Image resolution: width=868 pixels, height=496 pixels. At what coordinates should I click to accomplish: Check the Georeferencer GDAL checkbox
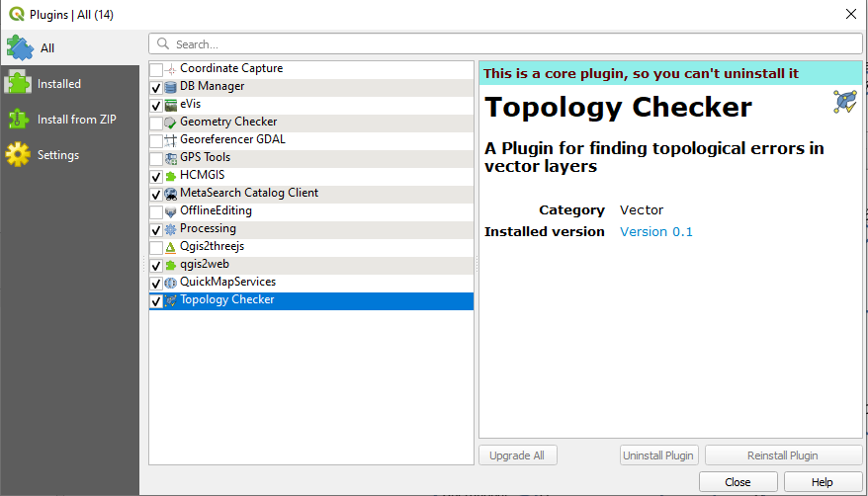click(x=156, y=141)
